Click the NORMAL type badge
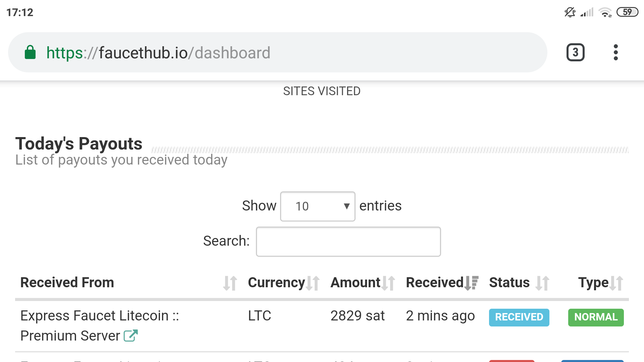 click(x=596, y=317)
